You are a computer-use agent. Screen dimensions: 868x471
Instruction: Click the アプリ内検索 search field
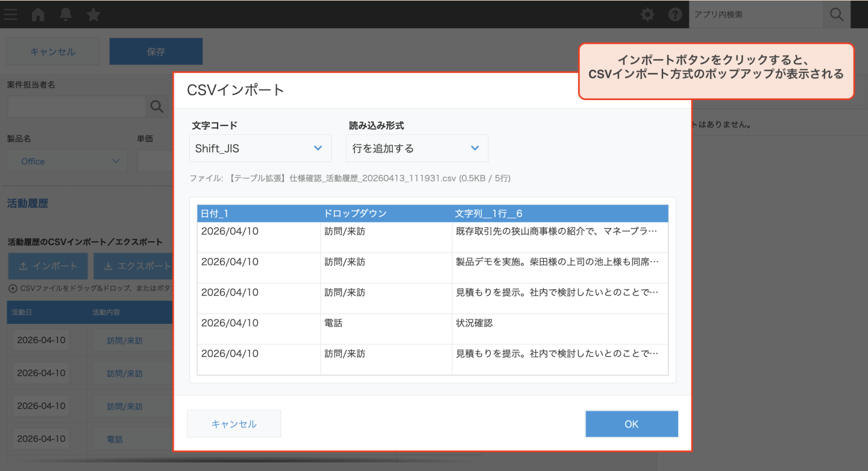coord(755,14)
